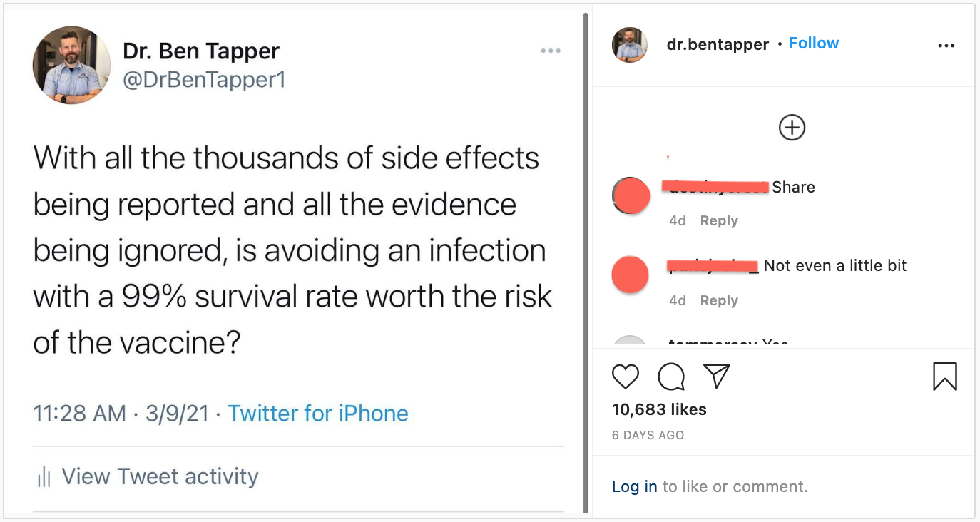Open the tweet's three-dot menu

point(551,50)
